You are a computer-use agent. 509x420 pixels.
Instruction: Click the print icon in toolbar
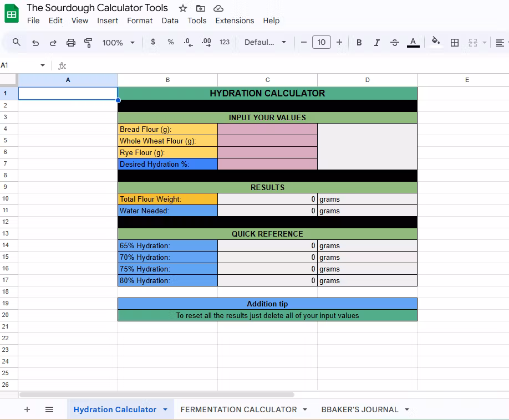(71, 42)
